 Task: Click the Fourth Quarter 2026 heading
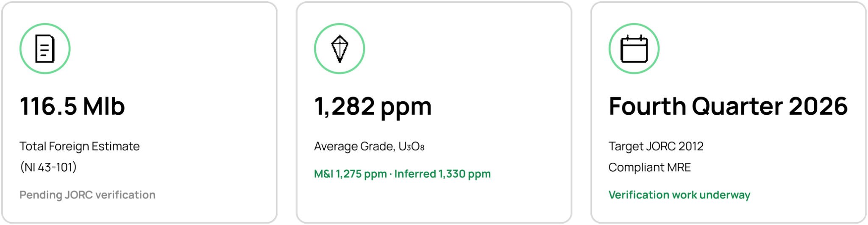(728, 106)
